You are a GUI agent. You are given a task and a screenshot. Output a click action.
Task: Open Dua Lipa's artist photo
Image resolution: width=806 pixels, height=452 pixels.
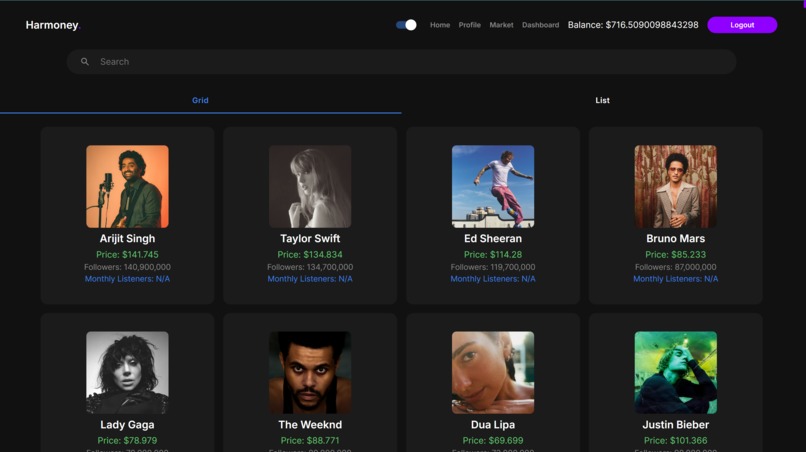(493, 372)
